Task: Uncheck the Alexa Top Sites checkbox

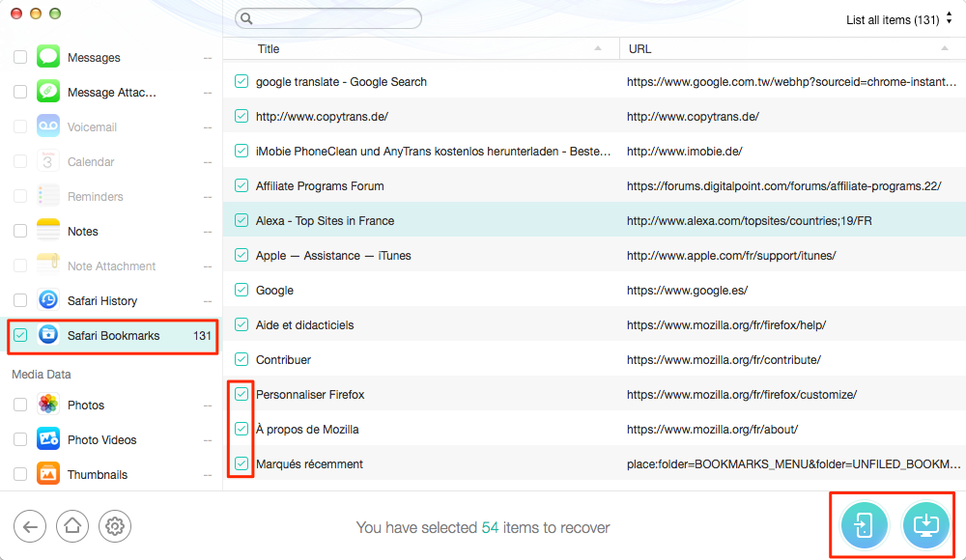Action: coord(241,220)
